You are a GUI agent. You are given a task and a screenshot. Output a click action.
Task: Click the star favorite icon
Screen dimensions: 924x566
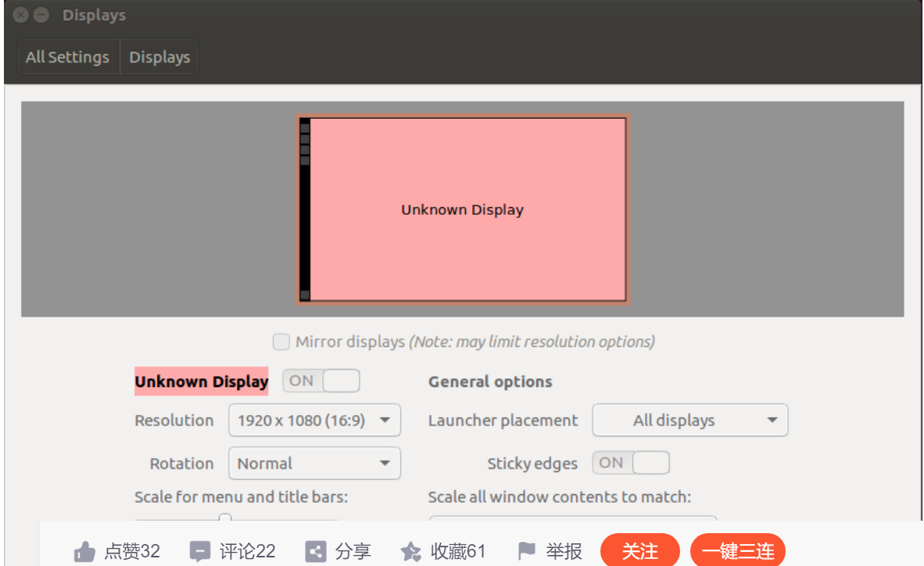tap(410, 552)
